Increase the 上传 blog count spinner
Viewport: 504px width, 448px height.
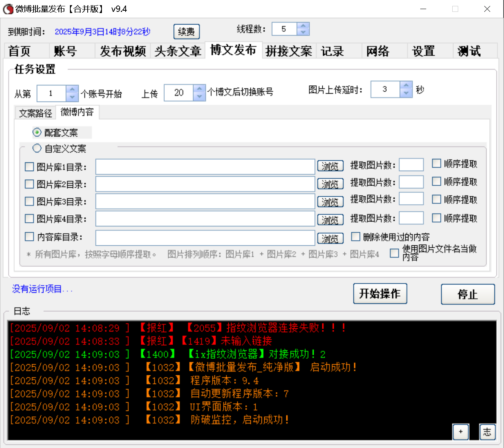[x=199, y=89]
